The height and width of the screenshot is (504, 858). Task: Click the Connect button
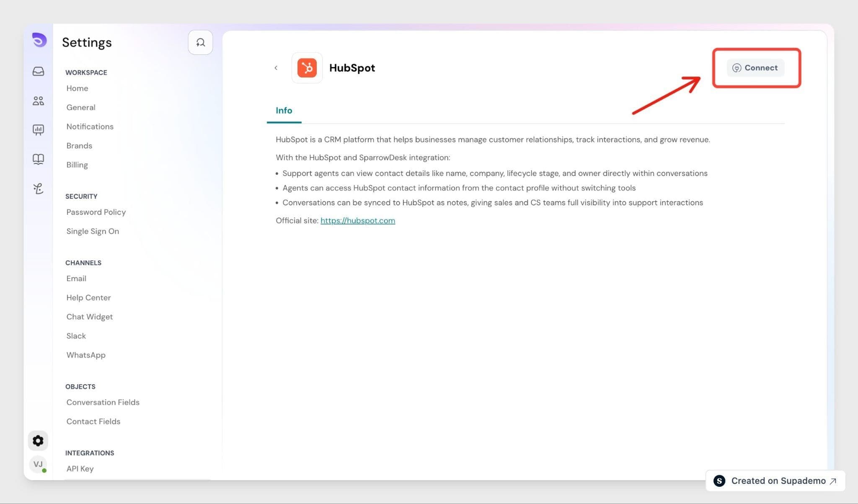click(755, 68)
